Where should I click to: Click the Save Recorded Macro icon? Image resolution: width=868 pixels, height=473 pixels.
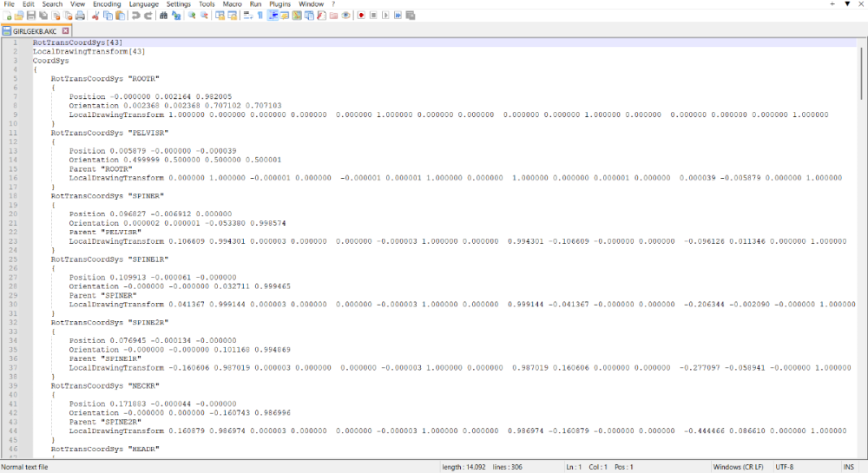tap(411, 16)
